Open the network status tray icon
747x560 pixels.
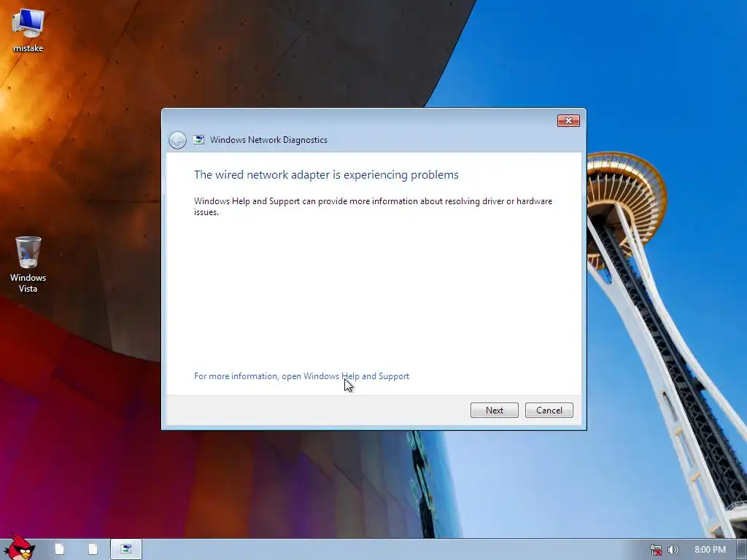[x=656, y=550]
